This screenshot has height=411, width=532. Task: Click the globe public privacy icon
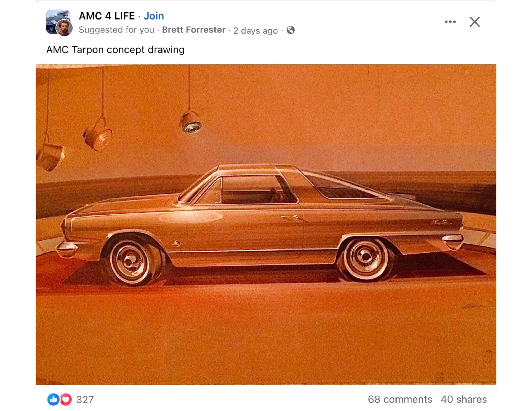pyautogui.click(x=290, y=30)
